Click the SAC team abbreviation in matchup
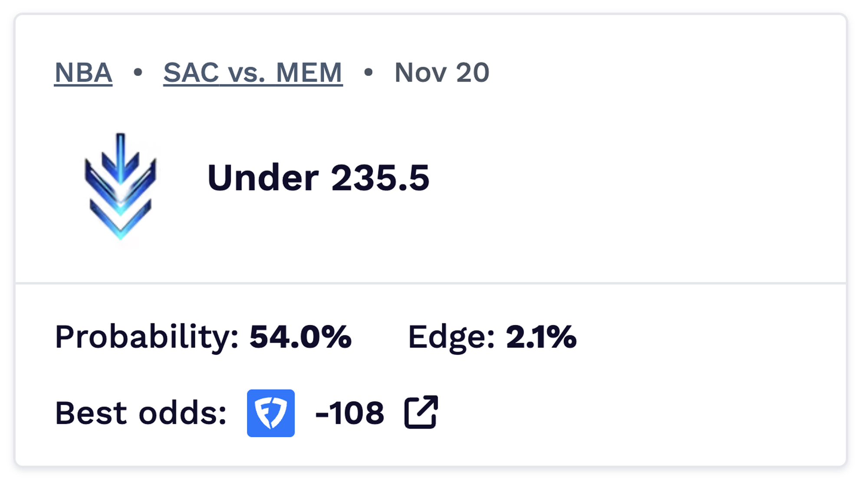 [x=191, y=72]
